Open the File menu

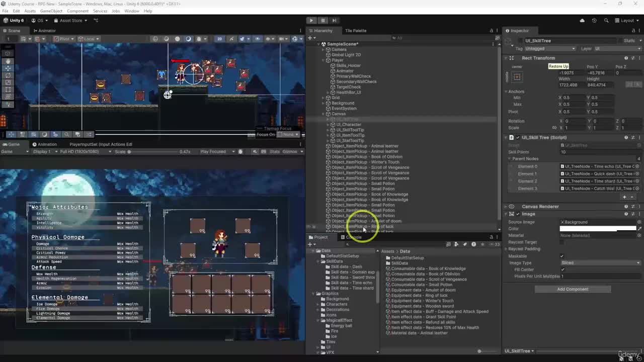point(5,11)
